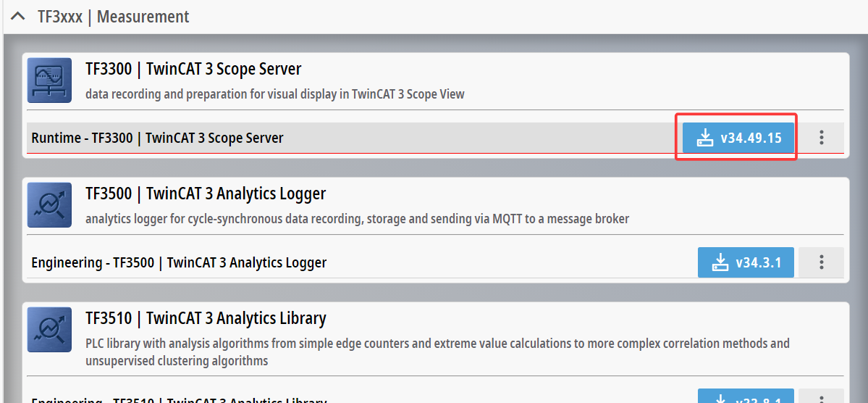Click the TF3300 data recording description text
The width and height of the screenshot is (868, 403).
pyautogui.click(x=274, y=94)
